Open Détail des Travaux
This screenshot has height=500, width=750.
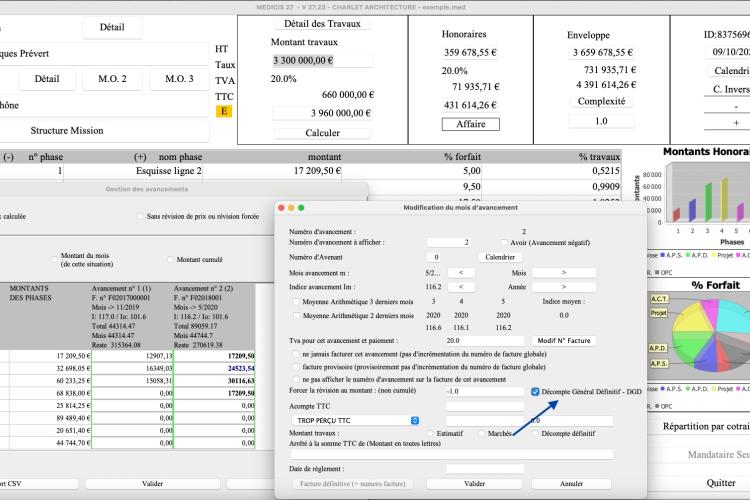322,24
